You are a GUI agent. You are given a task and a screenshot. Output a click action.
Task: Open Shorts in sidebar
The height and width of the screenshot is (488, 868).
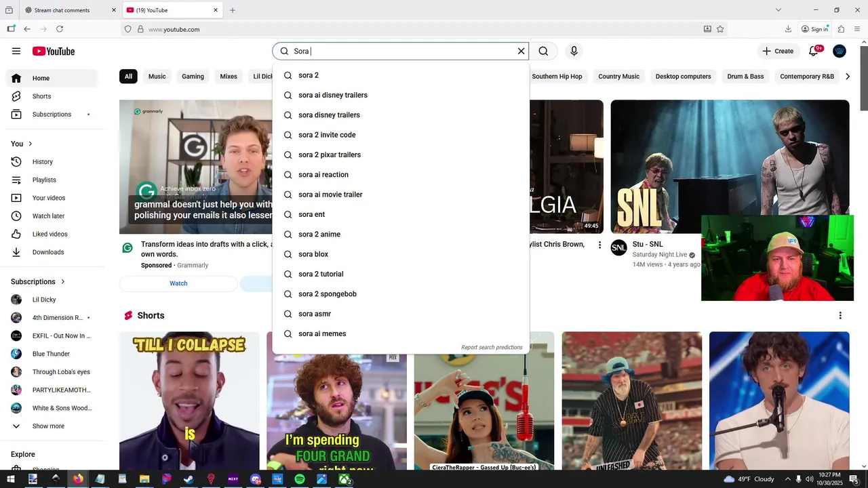click(x=52, y=96)
